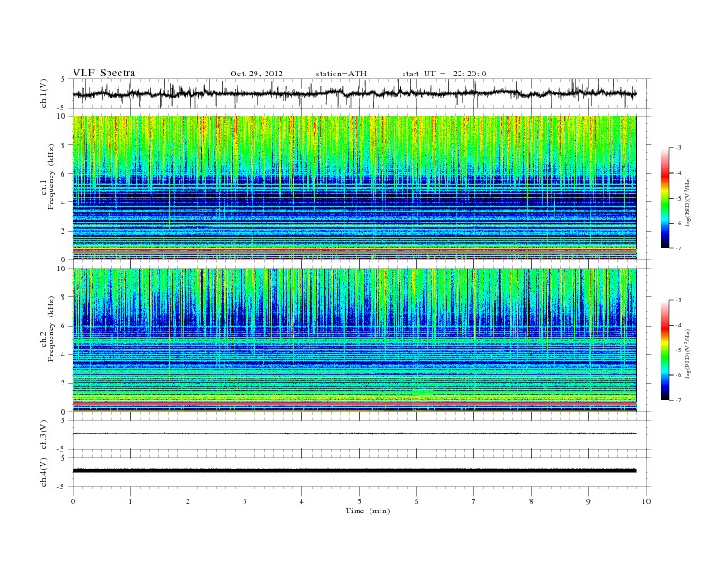Click the "4" kHz tick on the ch.2 frequency axis

63,354
